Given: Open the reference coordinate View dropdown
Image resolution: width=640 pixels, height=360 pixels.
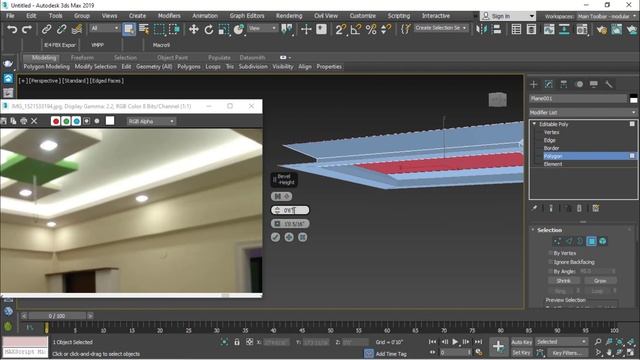Looking at the screenshot, I should coord(263,28).
